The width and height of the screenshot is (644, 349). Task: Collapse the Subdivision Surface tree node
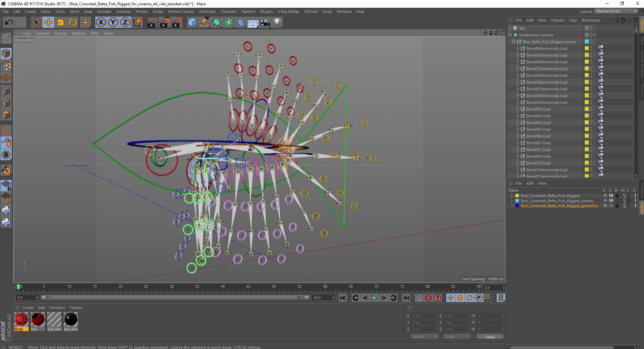point(510,35)
